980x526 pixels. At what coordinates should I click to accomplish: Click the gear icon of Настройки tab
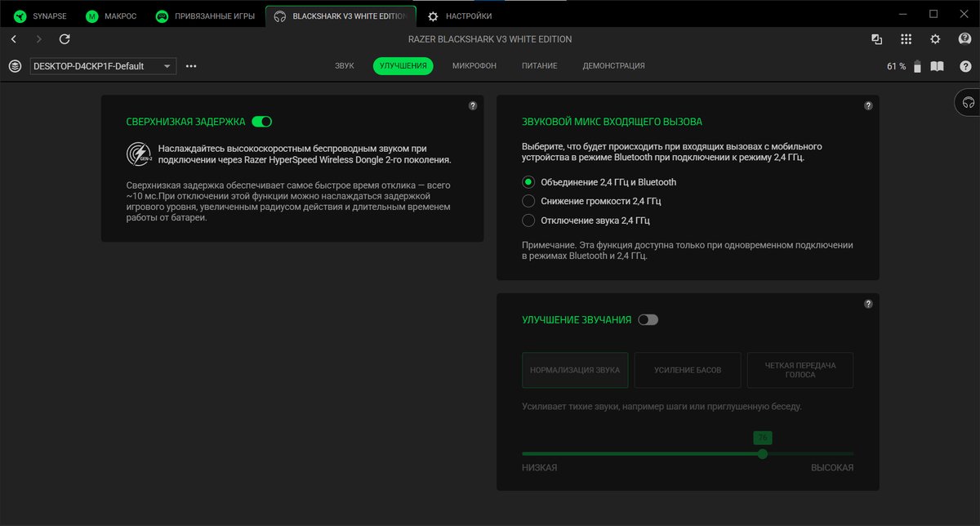[x=433, y=16]
